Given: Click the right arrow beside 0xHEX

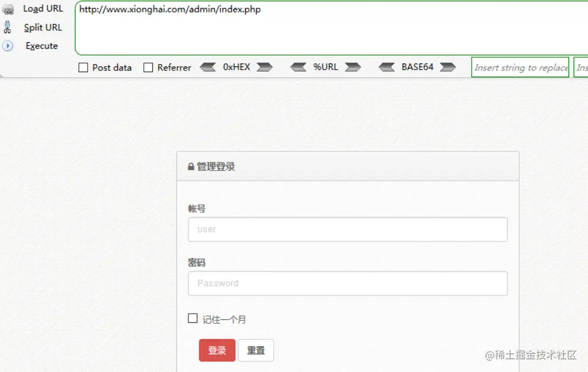Looking at the screenshot, I should [x=265, y=67].
